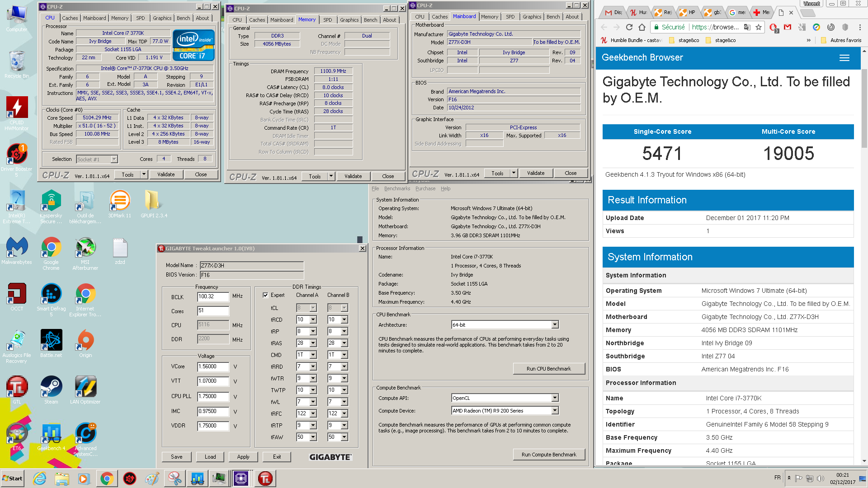Select the LAN Optimizer desktop icon

coord(85,390)
